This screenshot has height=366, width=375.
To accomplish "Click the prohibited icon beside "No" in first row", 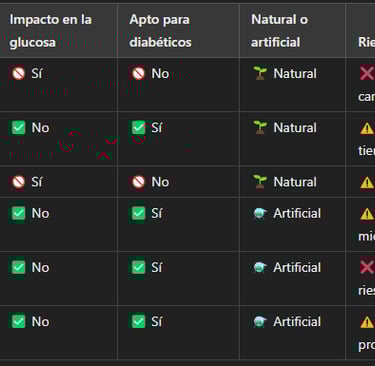I will (x=138, y=73).
